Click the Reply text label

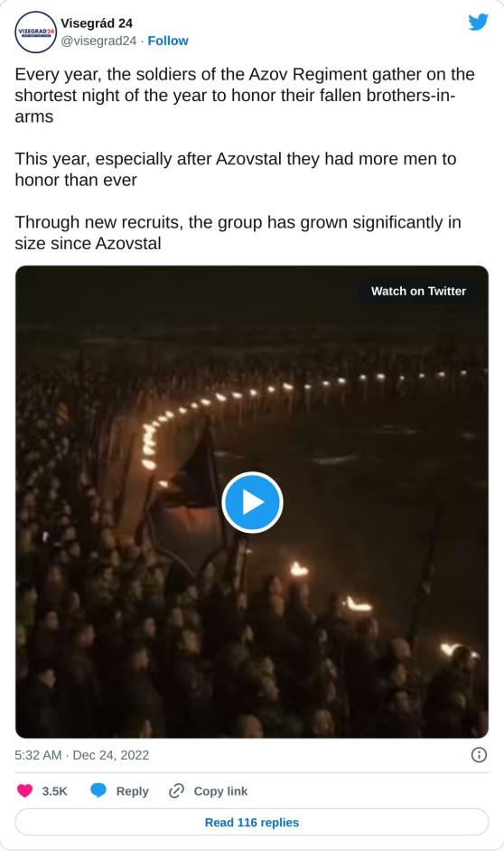(x=132, y=791)
